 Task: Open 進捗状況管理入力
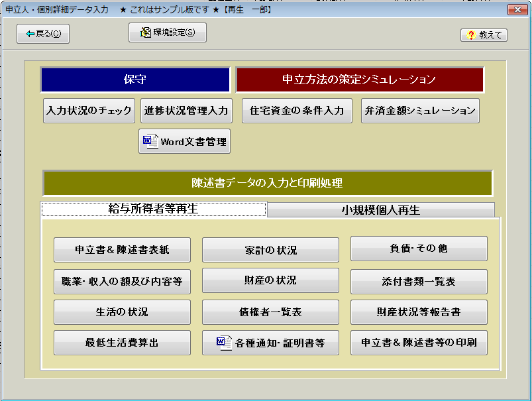point(186,111)
